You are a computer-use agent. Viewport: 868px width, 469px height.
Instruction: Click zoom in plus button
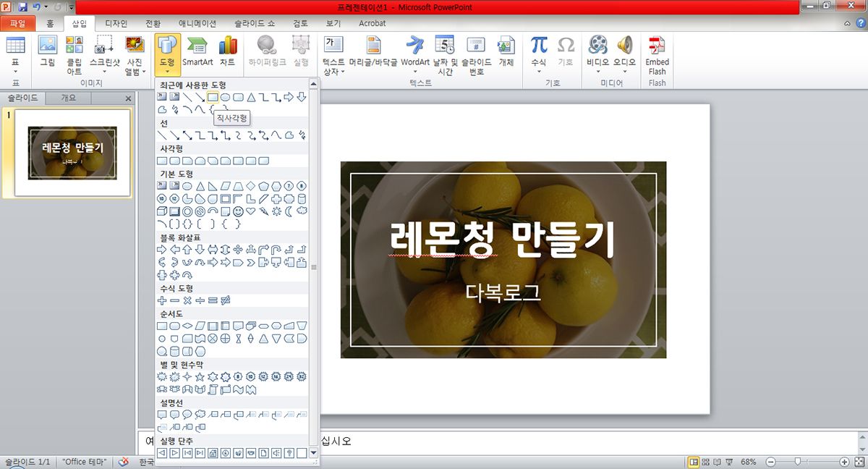click(x=844, y=462)
